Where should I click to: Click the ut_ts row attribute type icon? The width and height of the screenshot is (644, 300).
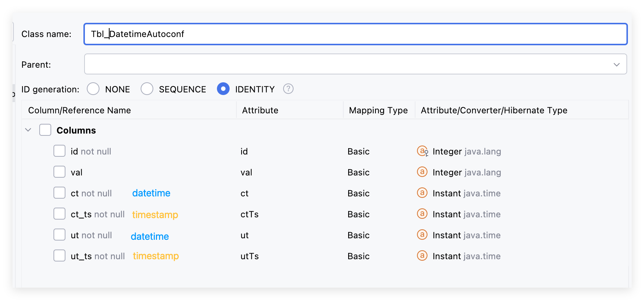tap(422, 256)
